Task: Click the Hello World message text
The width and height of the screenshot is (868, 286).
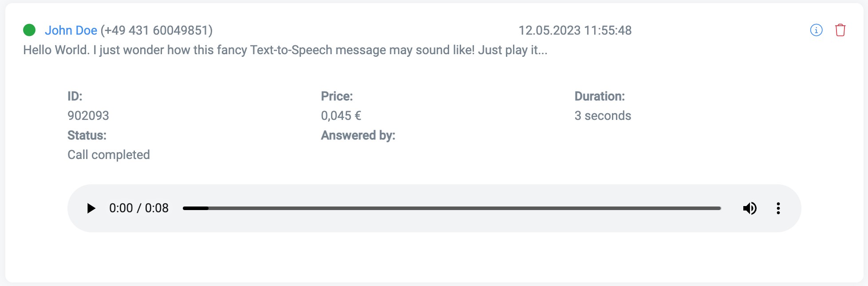Action: 285,50
